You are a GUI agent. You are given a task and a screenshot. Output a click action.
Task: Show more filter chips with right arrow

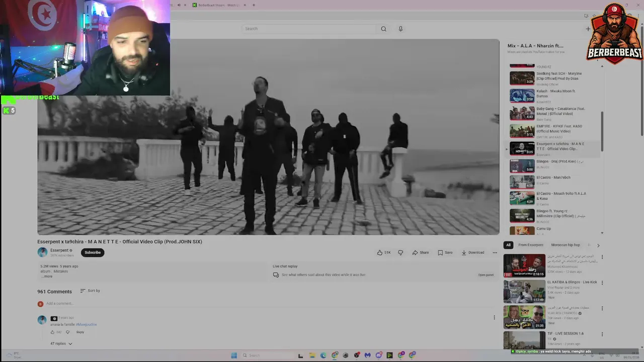[x=598, y=245]
